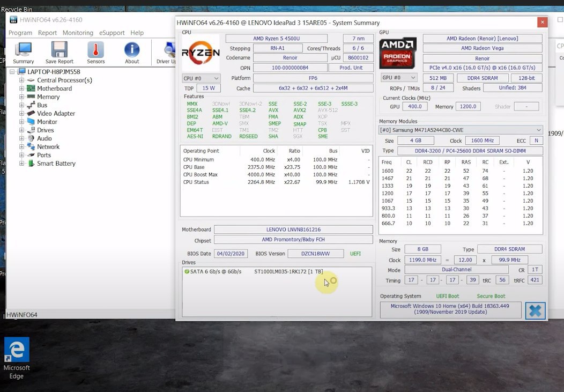Open the CPU #0 selector dropdown
The image size is (564, 392).
coord(201,78)
